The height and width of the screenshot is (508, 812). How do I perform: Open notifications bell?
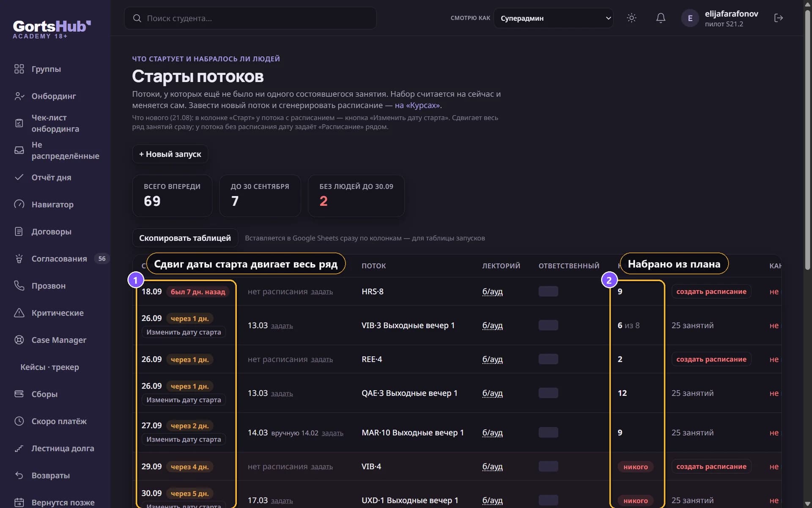click(661, 18)
